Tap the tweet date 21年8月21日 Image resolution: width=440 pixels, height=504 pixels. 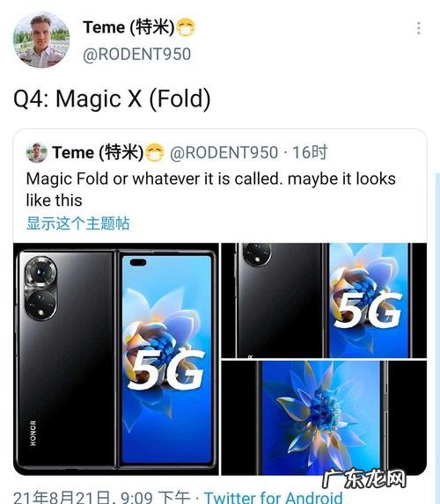[62, 497]
